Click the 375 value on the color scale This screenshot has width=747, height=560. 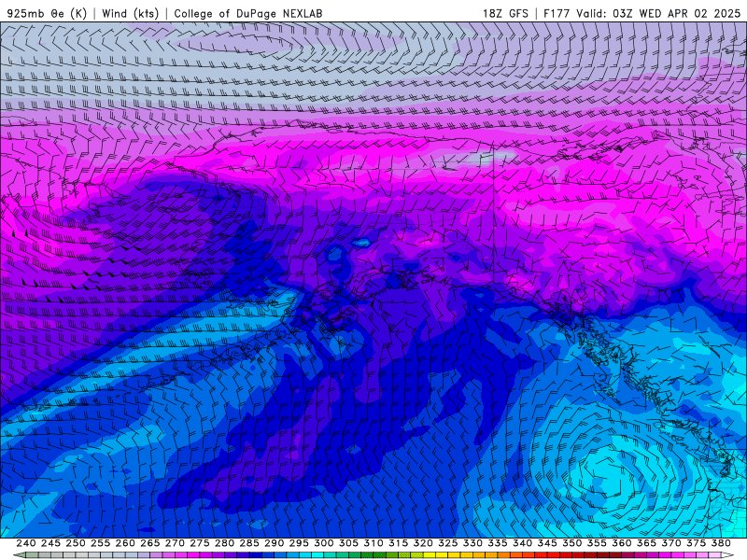click(696, 543)
